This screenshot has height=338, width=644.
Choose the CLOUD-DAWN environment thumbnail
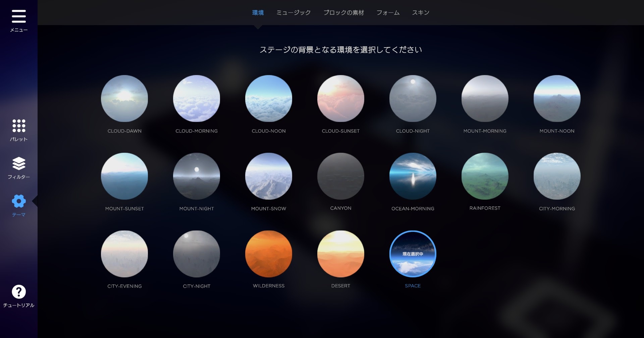pyautogui.click(x=124, y=98)
